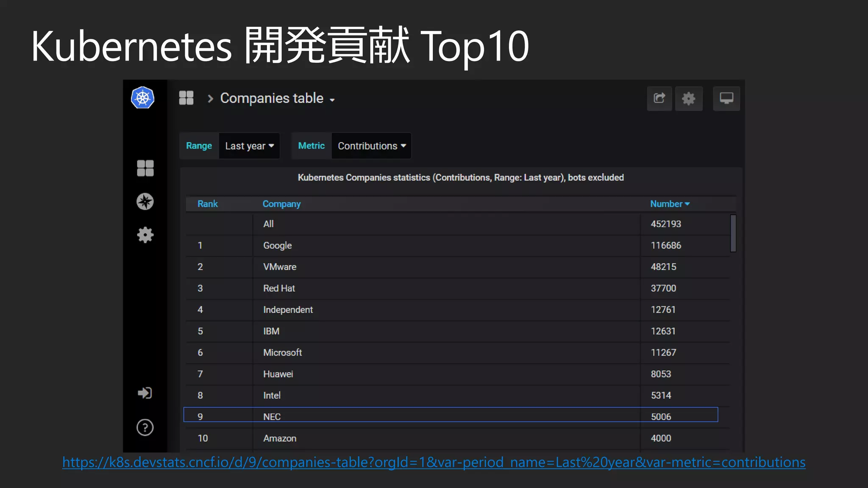868x488 pixels.
Task: Select the Google company cell
Action: click(x=446, y=246)
